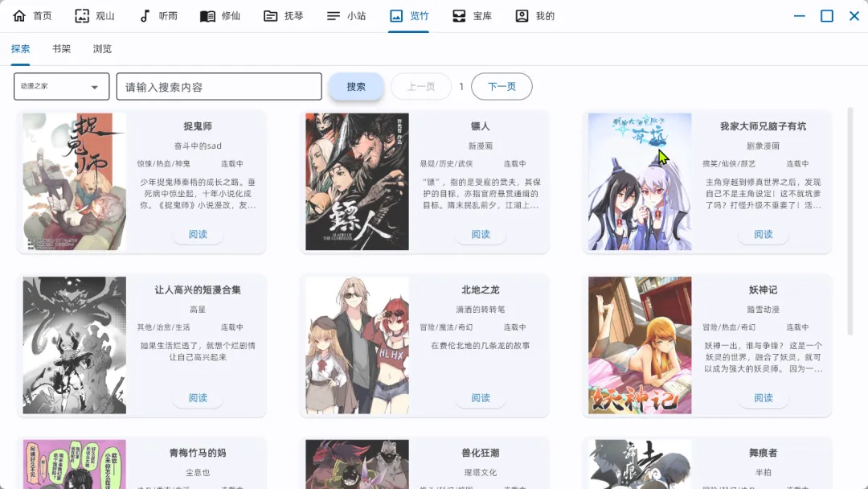Click 阅读 on the 捉鬼师 card
The image size is (868, 489).
coord(198,234)
